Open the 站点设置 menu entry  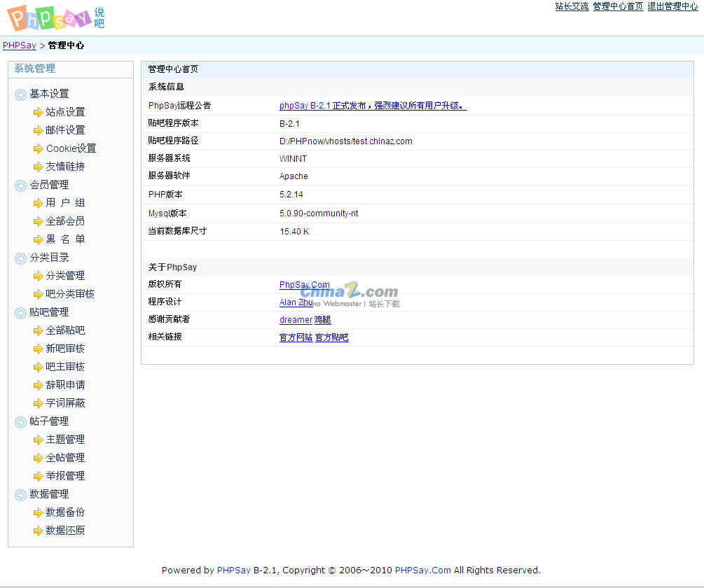(65, 112)
